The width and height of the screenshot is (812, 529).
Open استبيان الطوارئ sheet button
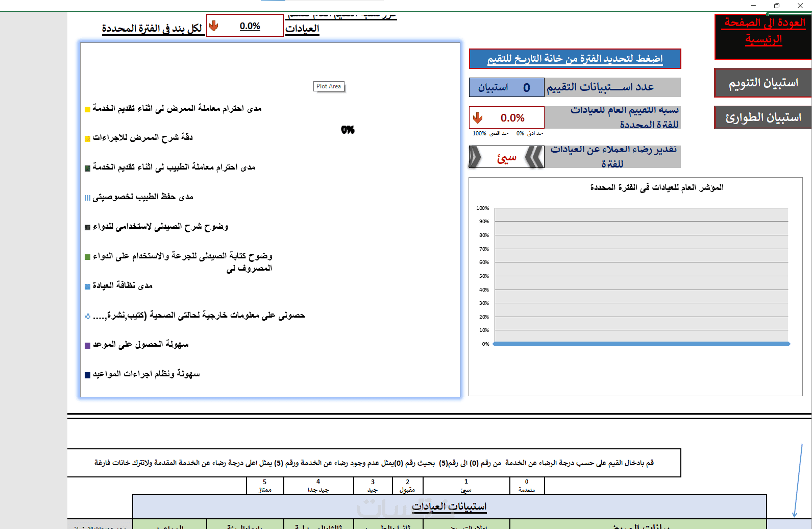[762, 117]
